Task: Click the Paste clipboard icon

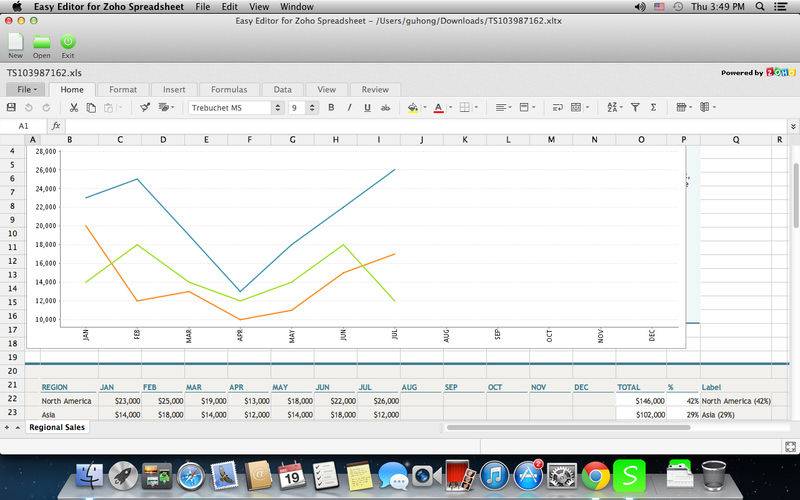Action: [x=108, y=107]
